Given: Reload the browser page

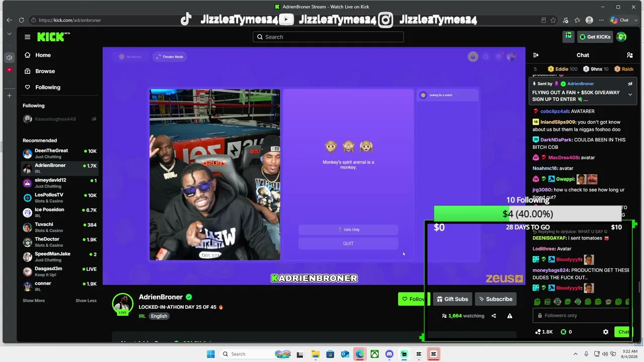Looking at the screenshot, I should pyautogui.click(x=21, y=20).
